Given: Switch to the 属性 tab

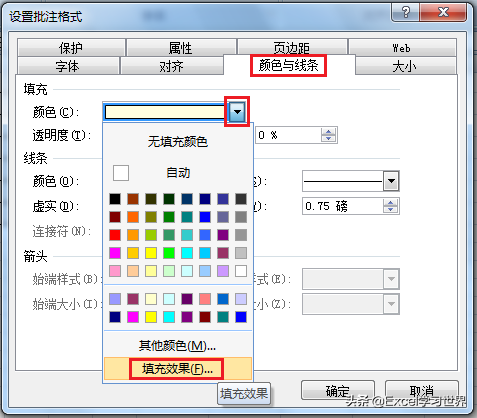Looking at the screenshot, I should tap(181, 47).
